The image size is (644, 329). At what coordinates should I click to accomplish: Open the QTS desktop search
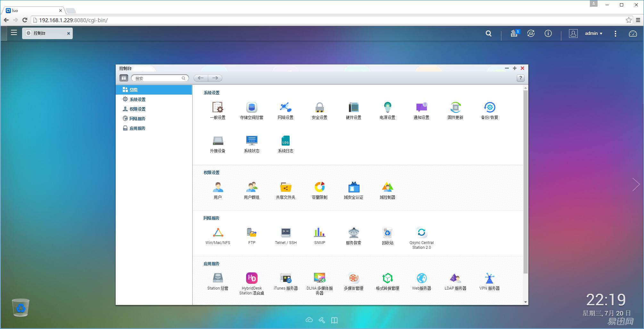click(x=489, y=33)
